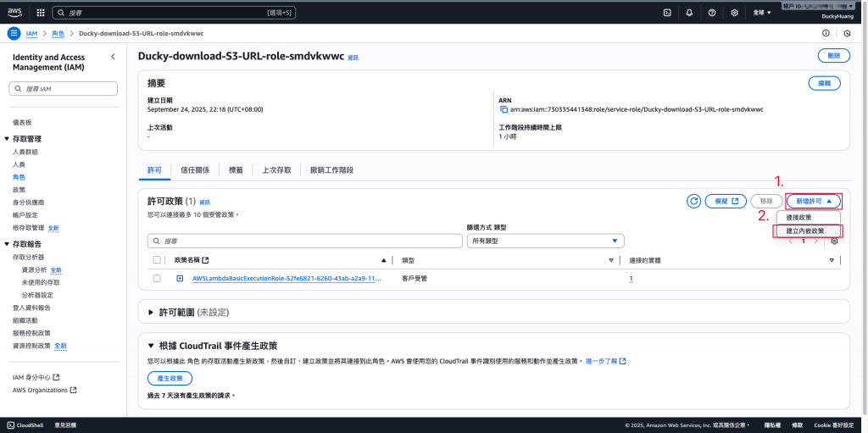Click 資訊 link beside 許可政策
Image resolution: width=868 pixels, height=433 pixels.
pos(205,203)
